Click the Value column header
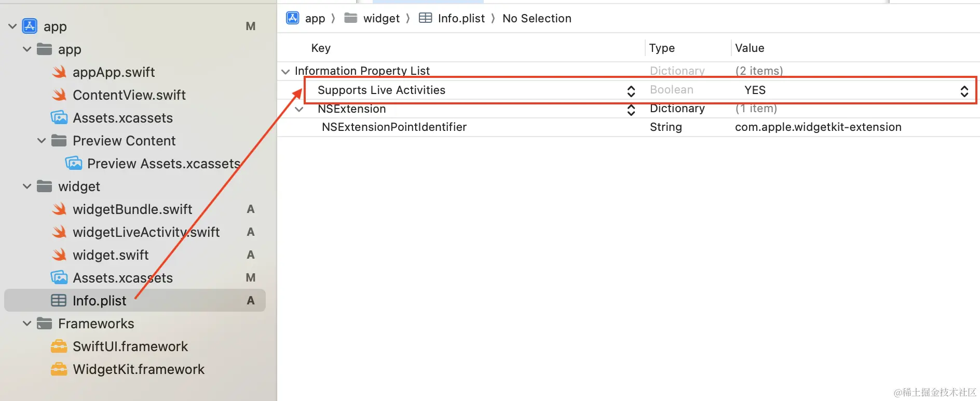Image resolution: width=980 pixels, height=401 pixels. click(x=750, y=48)
